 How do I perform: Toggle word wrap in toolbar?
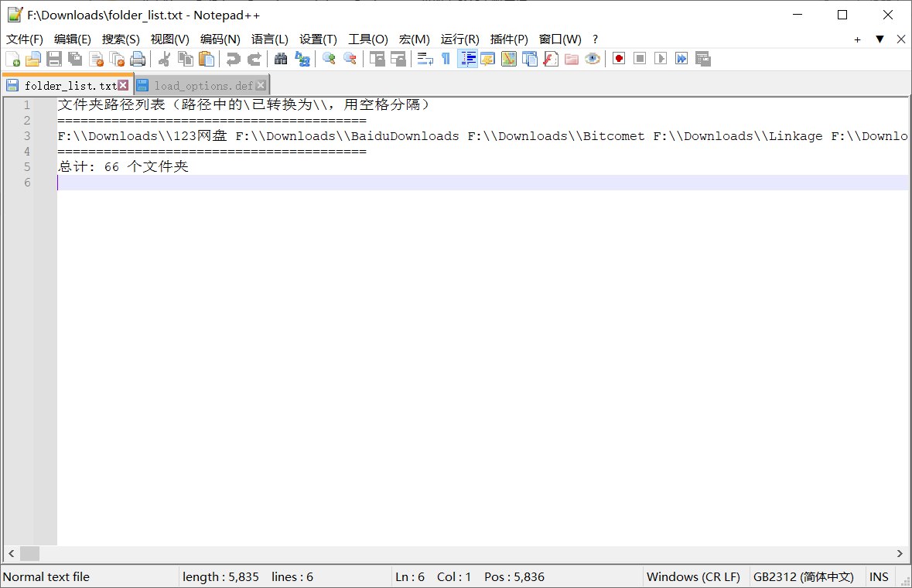[425, 59]
